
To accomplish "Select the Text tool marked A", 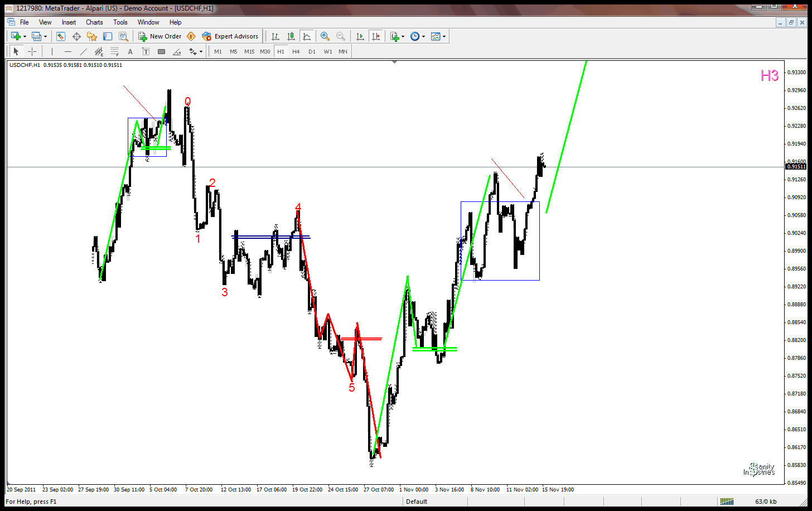I will tap(130, 51).
